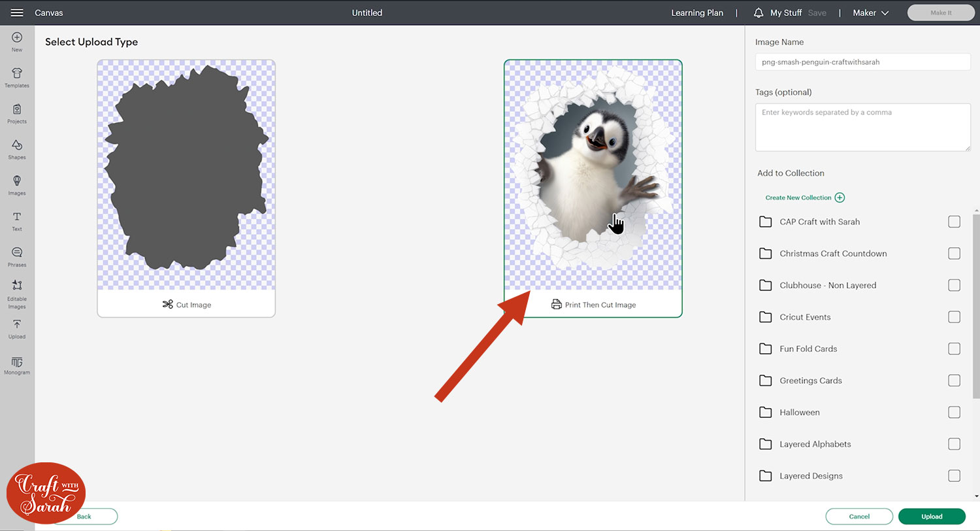980x531 pixels.
Task: Click the Layered Alphabets collection name
Action: coord(815,444)
